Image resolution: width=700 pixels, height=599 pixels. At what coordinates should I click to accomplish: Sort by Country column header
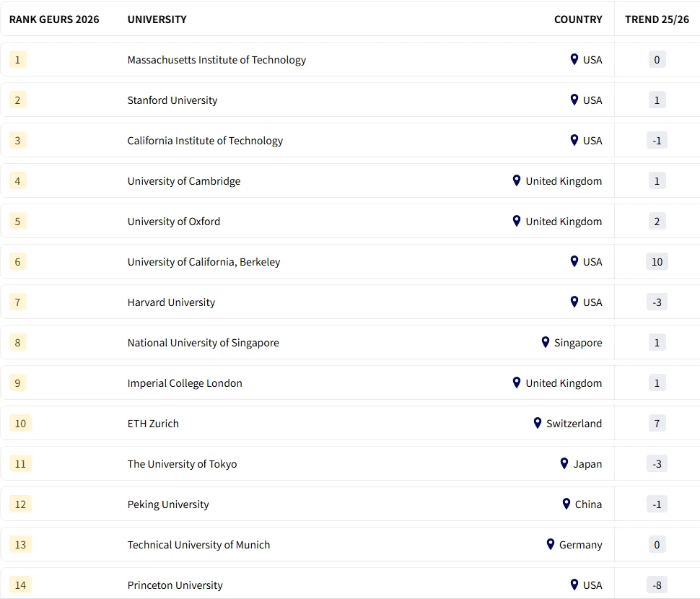click(x=578, y=19)
